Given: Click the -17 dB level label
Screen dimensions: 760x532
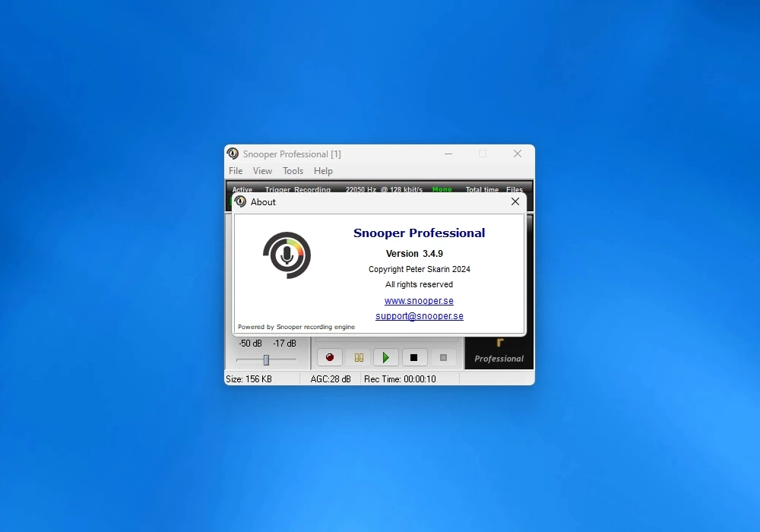Looking at the screenshot, I should click(284, 344).
